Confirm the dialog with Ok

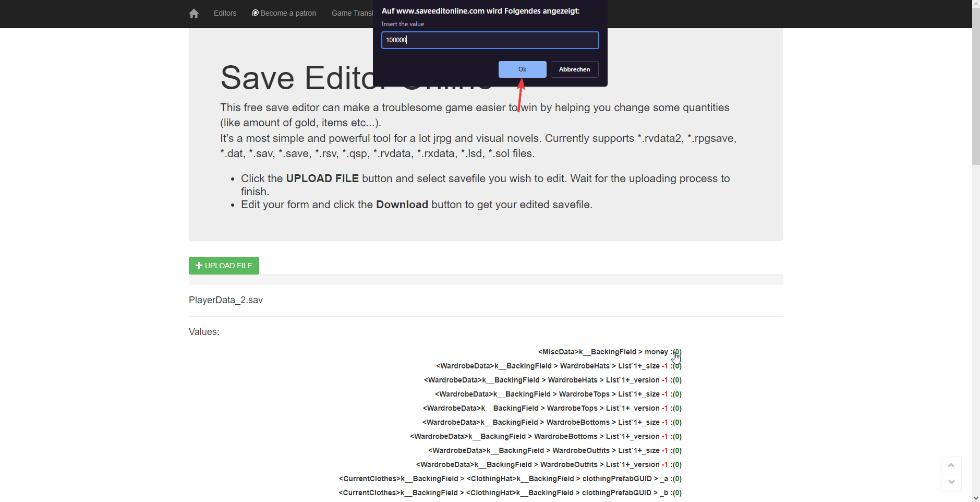coord(522,69)
